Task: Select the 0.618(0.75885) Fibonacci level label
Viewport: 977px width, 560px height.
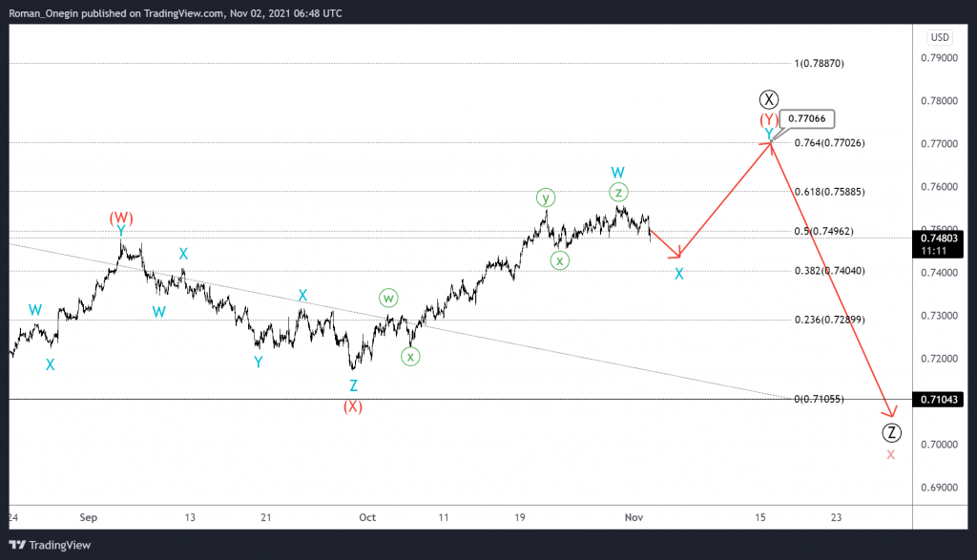Action: pyautogui.click(x=829, y=192)
